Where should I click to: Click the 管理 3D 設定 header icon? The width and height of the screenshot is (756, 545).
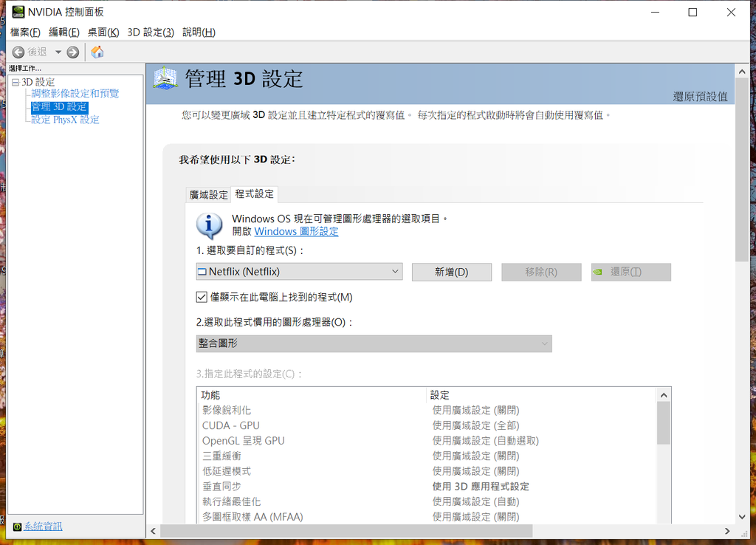pyautogui.click(x=165, y=78)
